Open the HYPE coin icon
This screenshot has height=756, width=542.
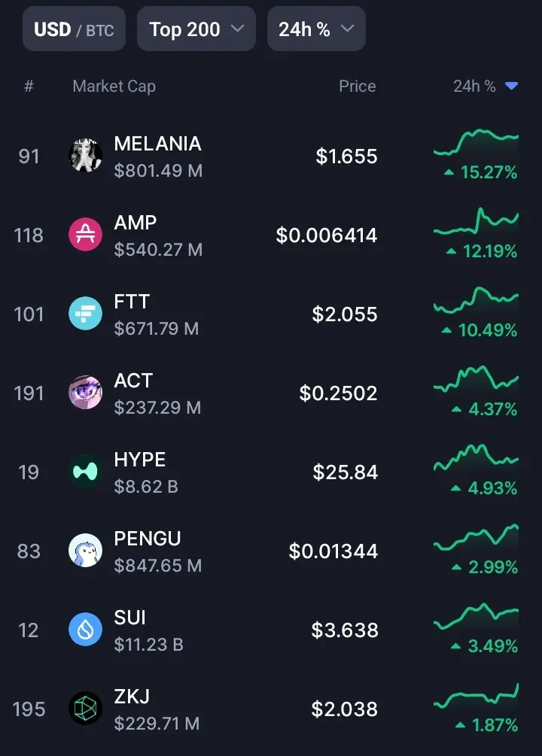pyautogui.click(x=85, y=472)
